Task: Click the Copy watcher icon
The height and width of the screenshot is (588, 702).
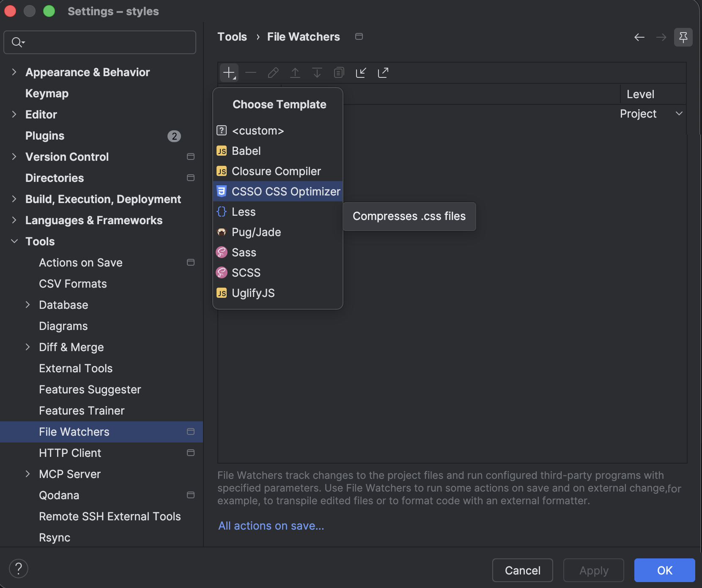Action: click(x=339, y=73)
